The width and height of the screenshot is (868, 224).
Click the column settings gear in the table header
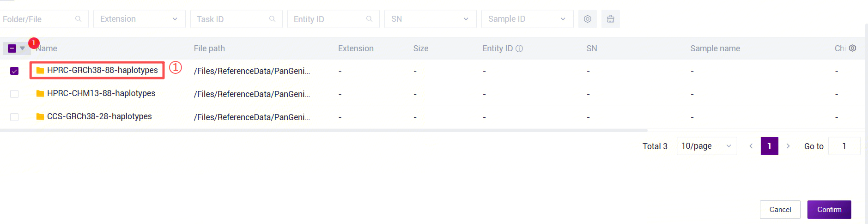pyautogui.click(x=853, y=48)
